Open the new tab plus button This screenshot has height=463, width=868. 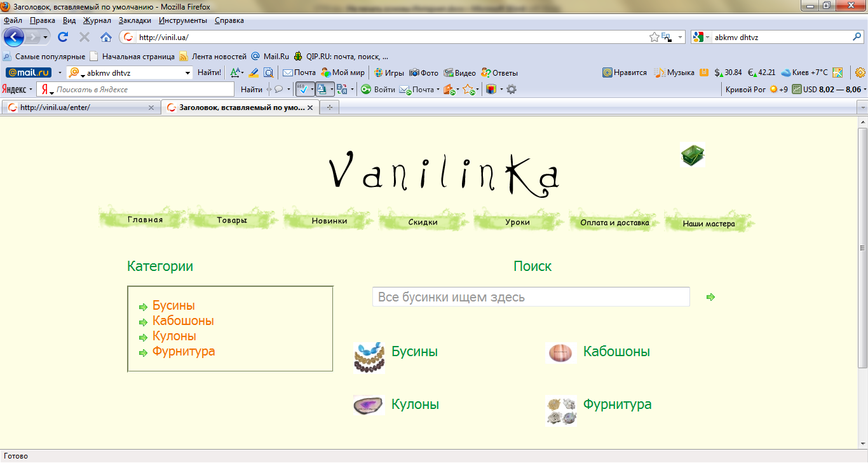(x=329, y=107)
